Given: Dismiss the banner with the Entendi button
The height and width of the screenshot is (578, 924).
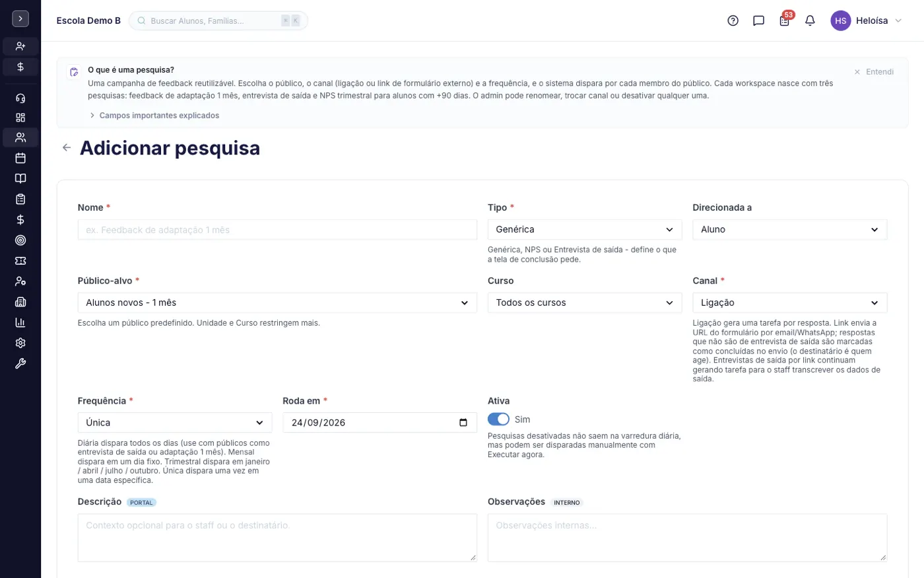Looking at the screenshot, I should (874, 71).
